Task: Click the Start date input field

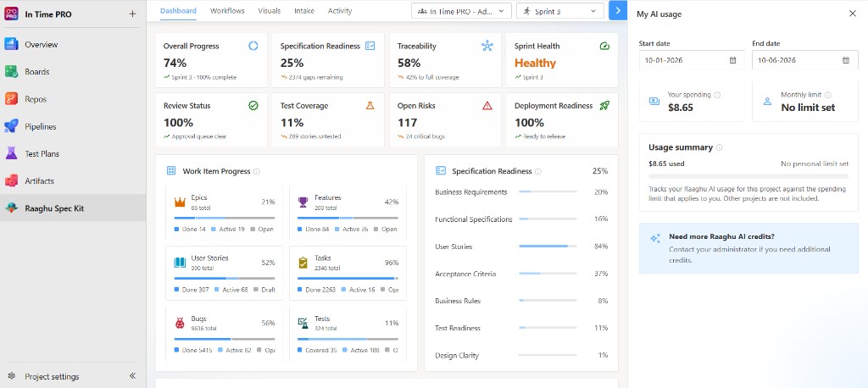Action: [692, 60]
